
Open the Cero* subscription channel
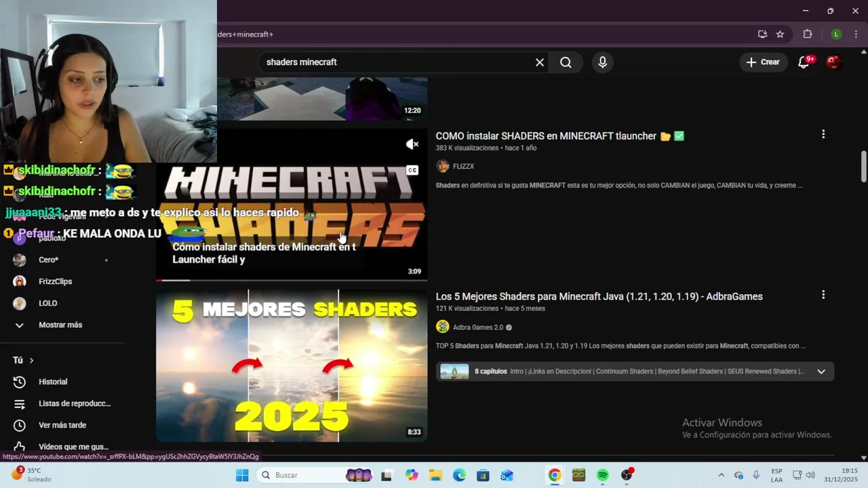[48, 260]
